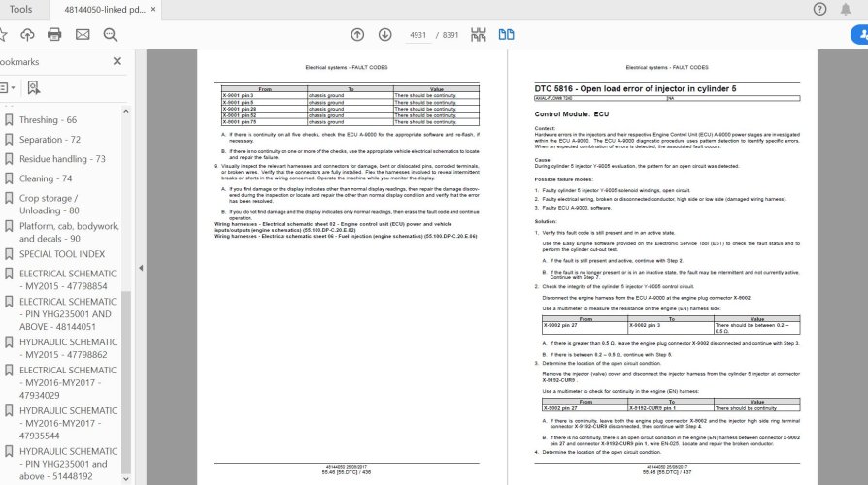Switch to the Tools tab
This screenshot has width=868, height=485.
[x=20, y=9]
